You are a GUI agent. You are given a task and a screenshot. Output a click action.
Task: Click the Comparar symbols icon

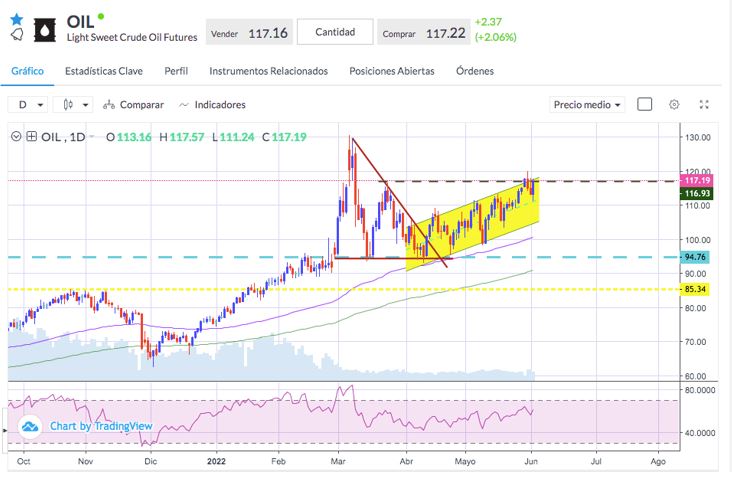tap(109, 105)
